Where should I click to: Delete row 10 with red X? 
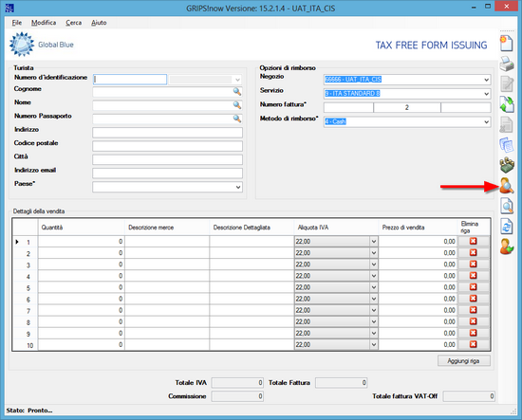pyautogui.click(x=473, y=344)
